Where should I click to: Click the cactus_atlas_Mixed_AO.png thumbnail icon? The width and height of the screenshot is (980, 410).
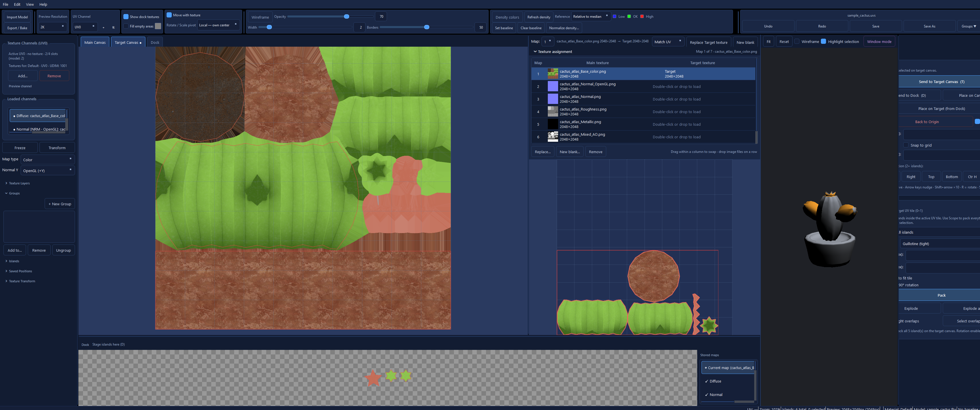click(552, 137)
